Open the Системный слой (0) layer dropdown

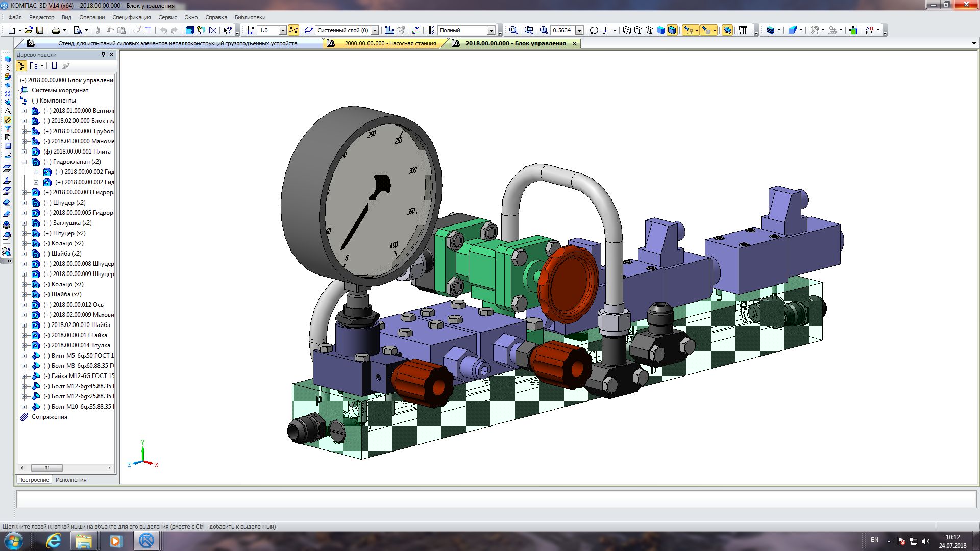[x=375, y=30]
